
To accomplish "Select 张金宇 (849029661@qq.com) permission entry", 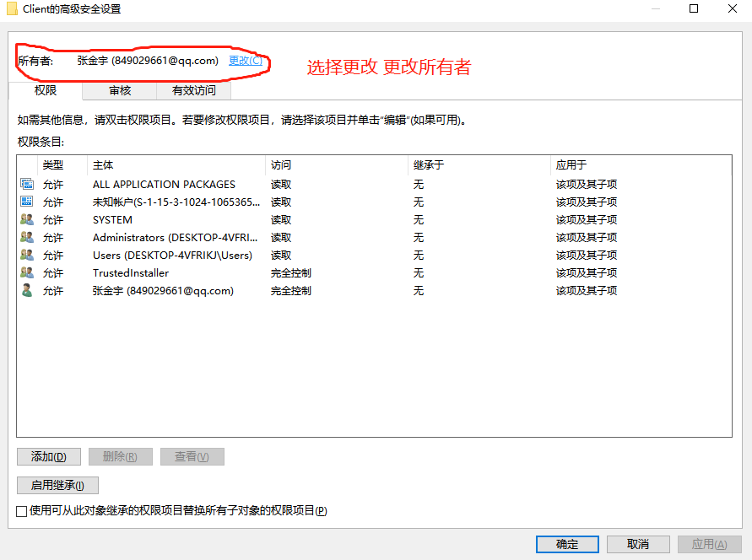I will [163, 291].
